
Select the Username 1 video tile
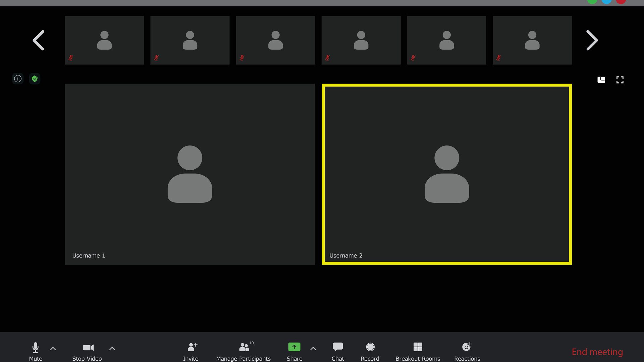point(190,174)
